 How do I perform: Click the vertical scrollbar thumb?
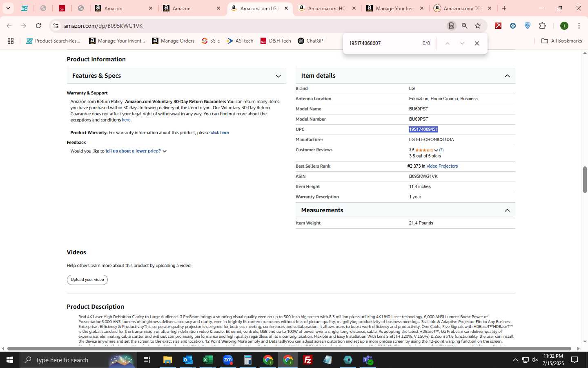(x=585, y=180)
